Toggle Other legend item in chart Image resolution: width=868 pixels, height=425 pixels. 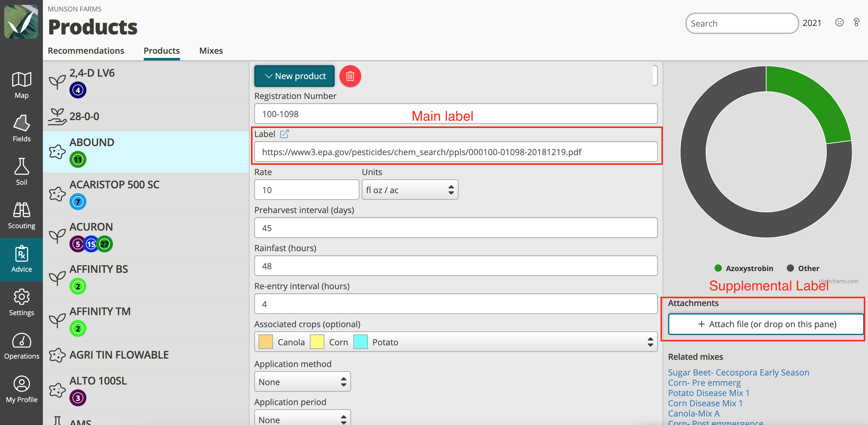[x=803, y=268]
